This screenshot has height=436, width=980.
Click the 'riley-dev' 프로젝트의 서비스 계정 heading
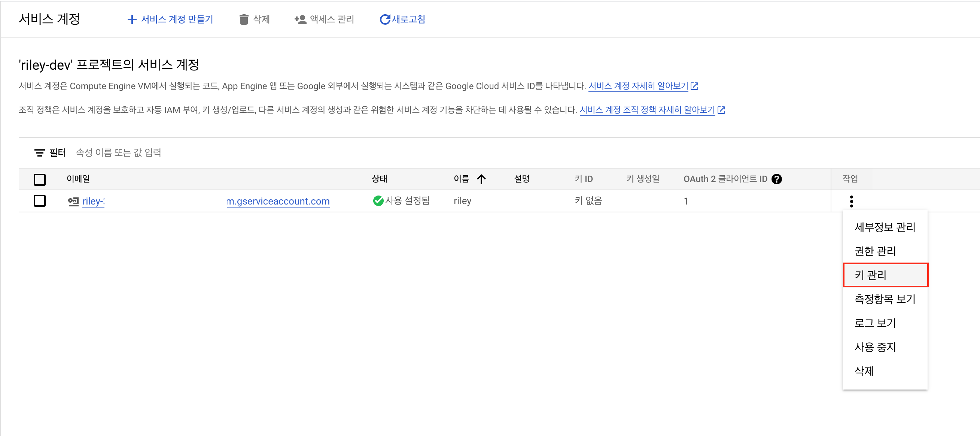(109, 65)
